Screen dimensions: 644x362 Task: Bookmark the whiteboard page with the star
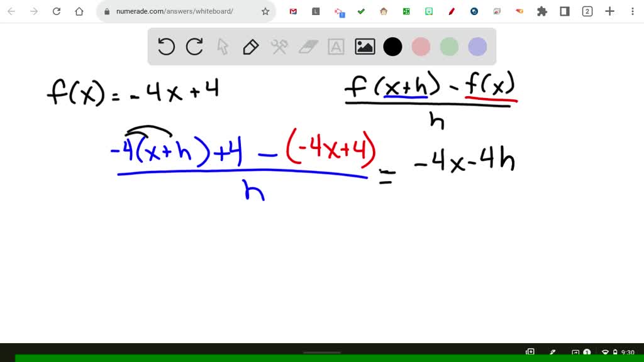pos(265,11)
